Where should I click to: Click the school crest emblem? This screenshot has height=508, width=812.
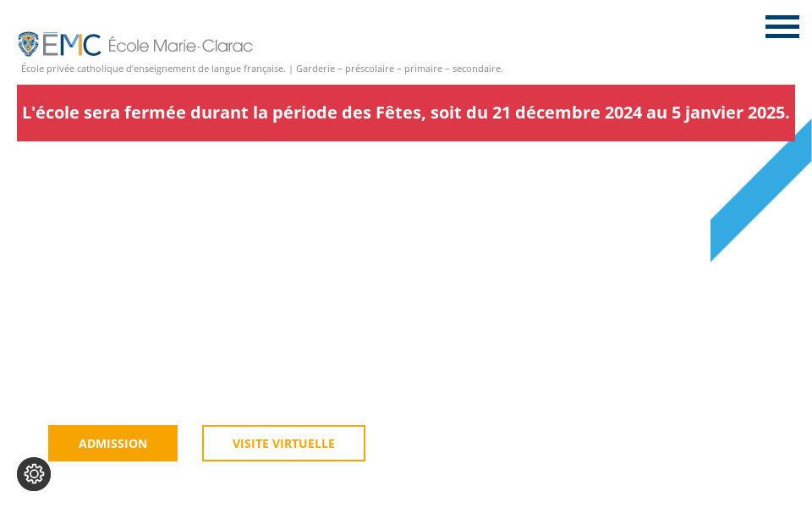(x=29, y=44)
